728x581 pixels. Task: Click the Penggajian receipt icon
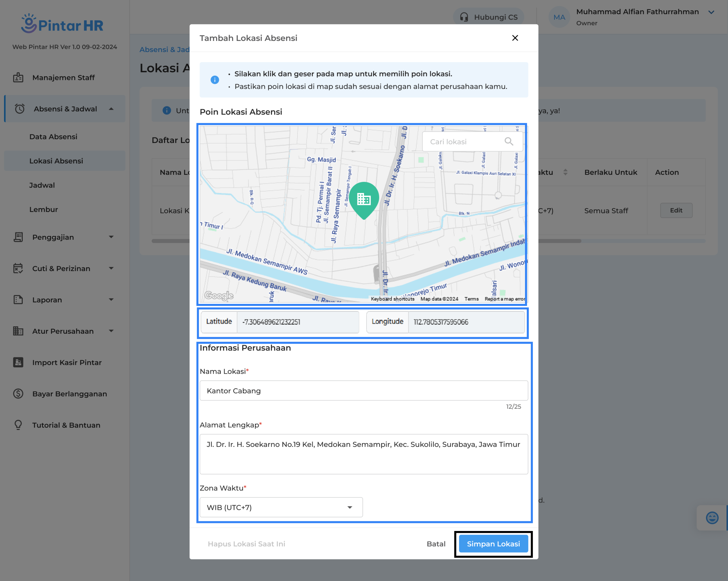coord(18,237)
